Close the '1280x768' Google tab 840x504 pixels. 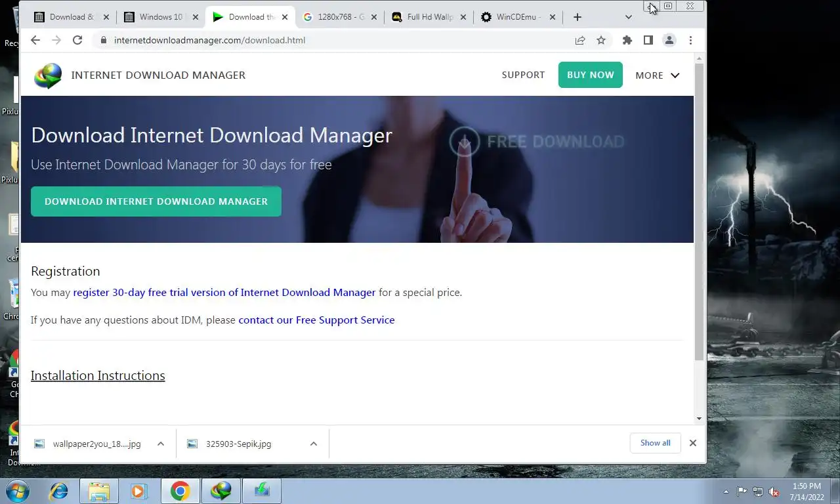(x=374, y=17)
